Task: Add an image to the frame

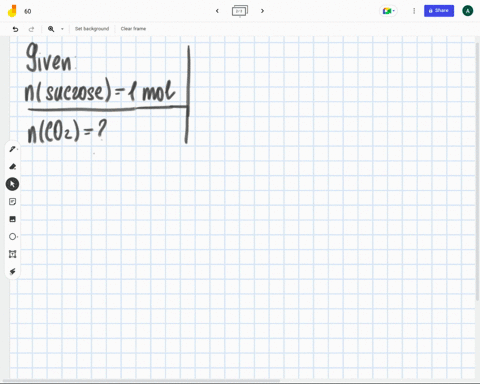Action: [12, 219]
